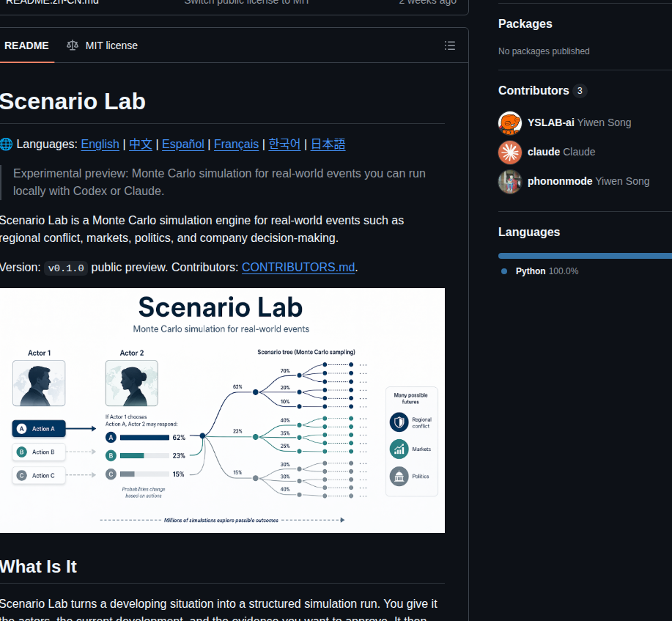Open the YSLAB-ai profile name link
Image resolution: width=672 pixels, height=621 pixels.
click(x=550, y=122)
